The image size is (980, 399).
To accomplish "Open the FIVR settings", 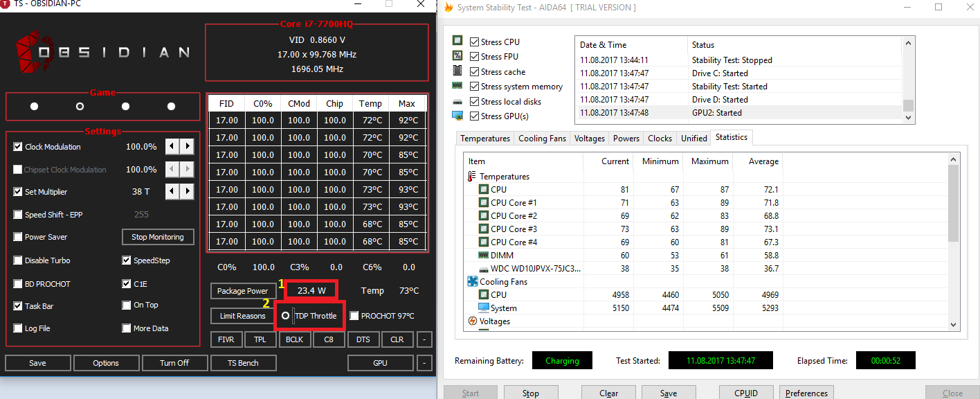I will coord(226,339).
